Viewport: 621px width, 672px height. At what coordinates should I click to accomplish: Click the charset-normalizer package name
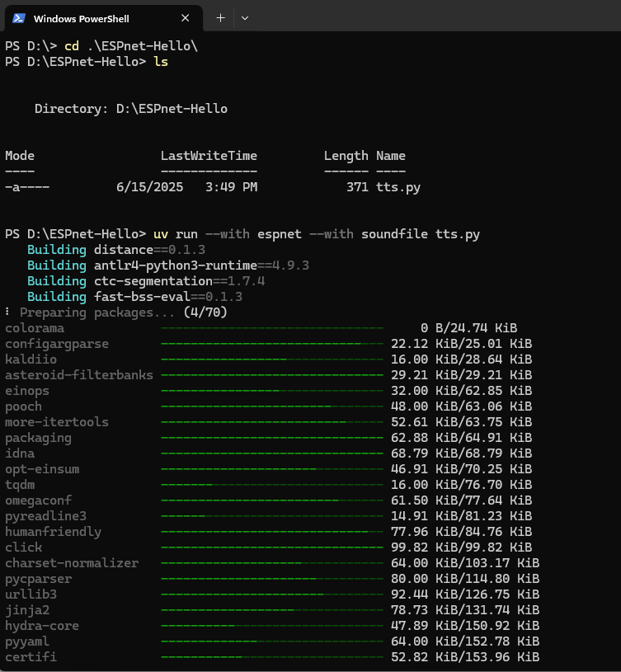tap(72, 563)
